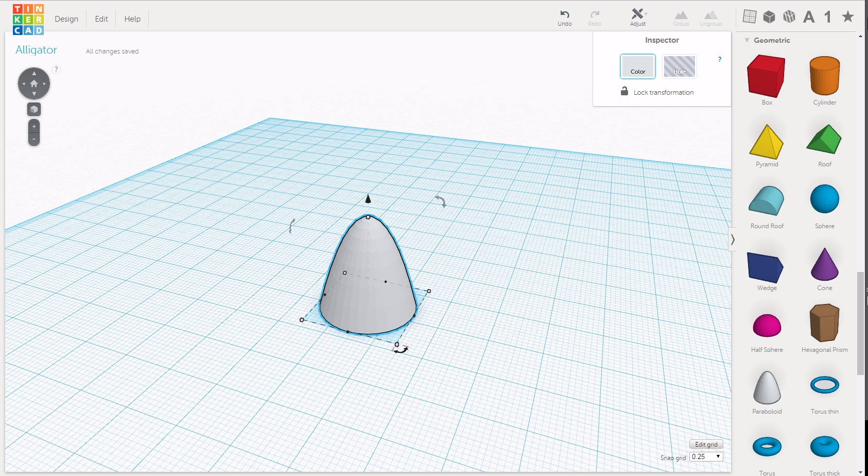
Task: Pick the green Roof shape
Action: tap(824, 139)
